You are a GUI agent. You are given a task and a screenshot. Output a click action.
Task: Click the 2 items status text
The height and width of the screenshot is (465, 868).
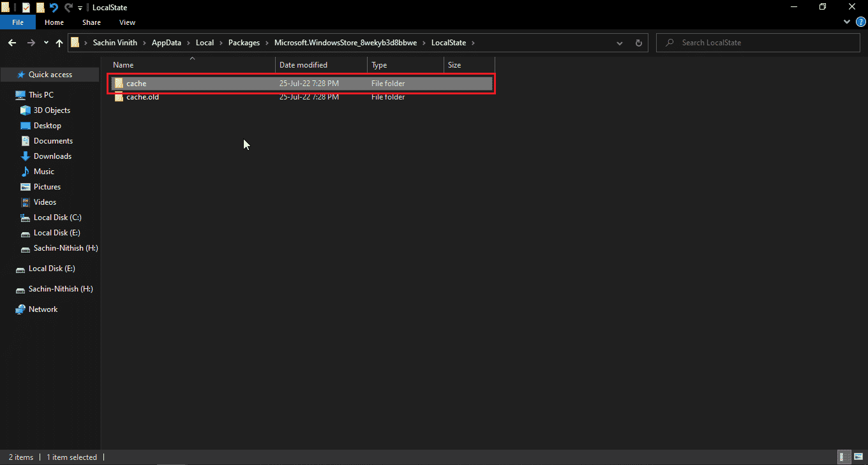21,457
